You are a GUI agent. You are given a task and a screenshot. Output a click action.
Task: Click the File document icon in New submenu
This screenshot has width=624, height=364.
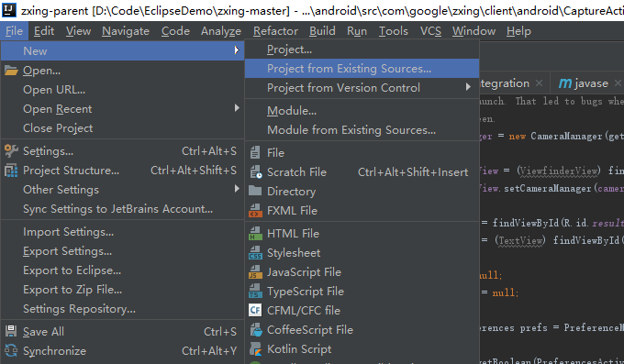255,153
